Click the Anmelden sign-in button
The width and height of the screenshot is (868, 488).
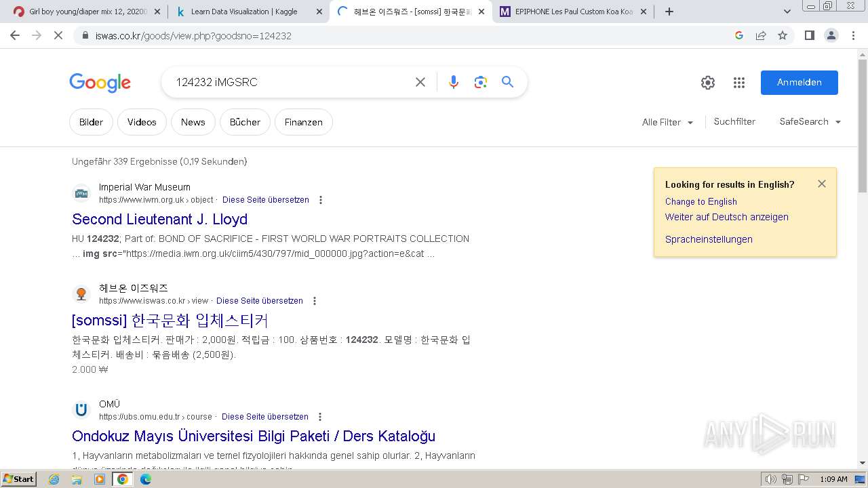pos(800,83)
